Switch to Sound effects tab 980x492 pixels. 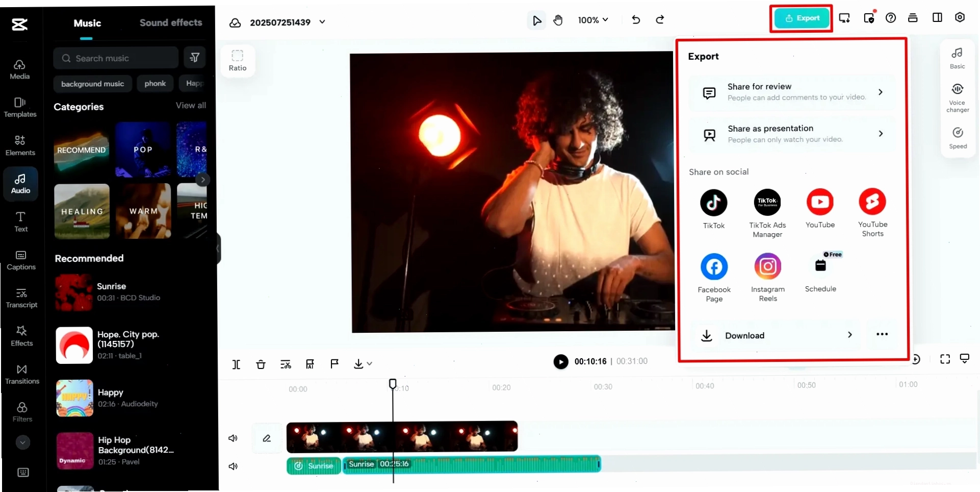click(x=171, y=22)
